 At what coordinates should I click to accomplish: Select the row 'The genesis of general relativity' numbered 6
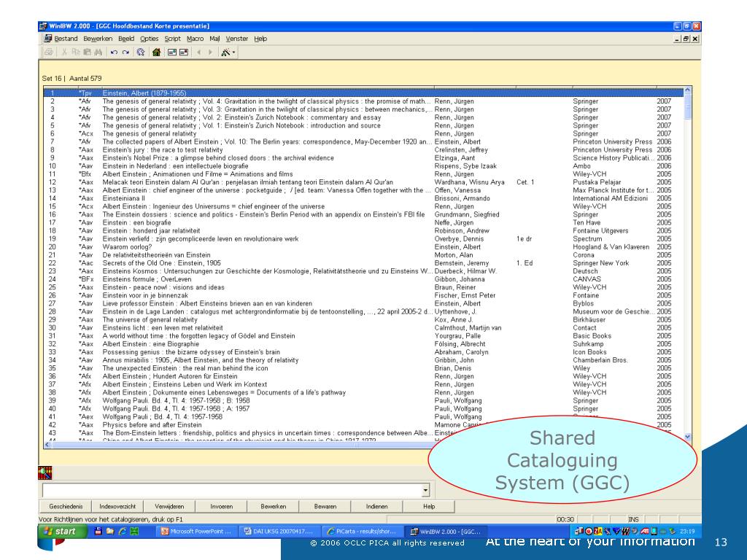363,133
